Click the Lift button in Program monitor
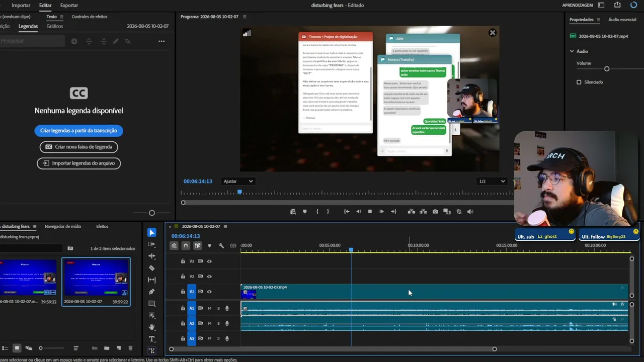 411,212
